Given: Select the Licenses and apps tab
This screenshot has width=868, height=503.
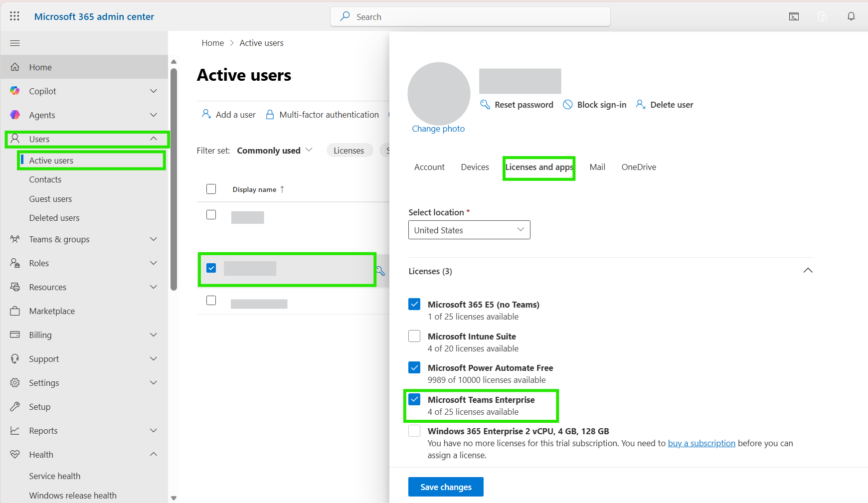Looking at the screenshot, I should tap(539, 167).
